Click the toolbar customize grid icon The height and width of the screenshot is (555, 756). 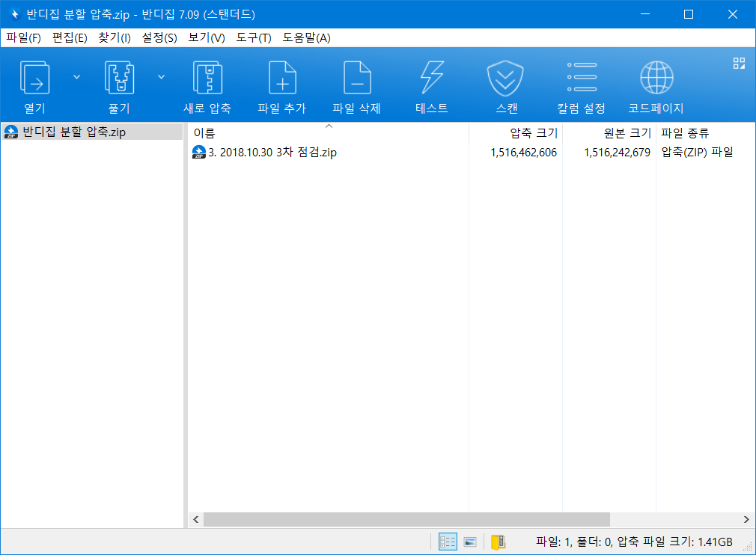(739, 63)
